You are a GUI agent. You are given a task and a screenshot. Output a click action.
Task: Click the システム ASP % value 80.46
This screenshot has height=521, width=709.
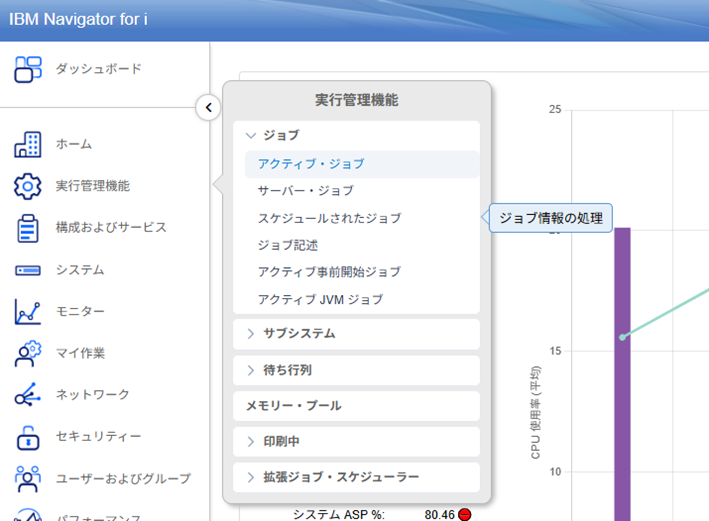point(440,515)
